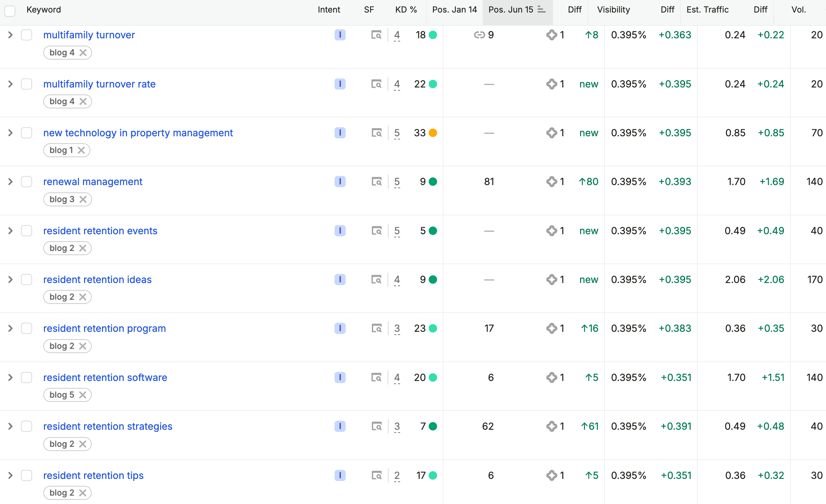Open resident retention tips keyword link
Image resolution: width=826 pixels, height=504 pixels.
93,475
